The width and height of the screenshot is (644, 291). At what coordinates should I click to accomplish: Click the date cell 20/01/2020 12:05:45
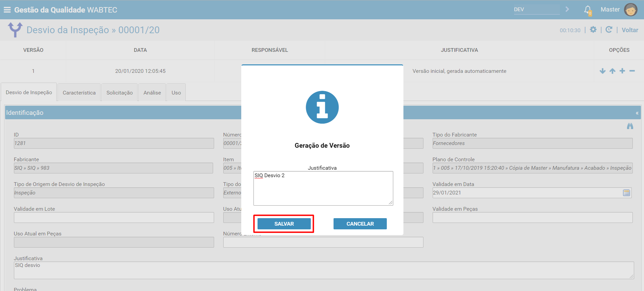(140, 71)
